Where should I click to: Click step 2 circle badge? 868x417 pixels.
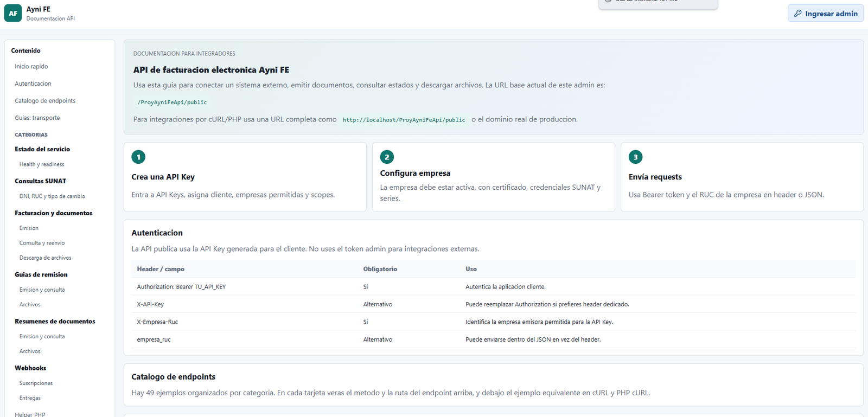(x=387, y=157)
